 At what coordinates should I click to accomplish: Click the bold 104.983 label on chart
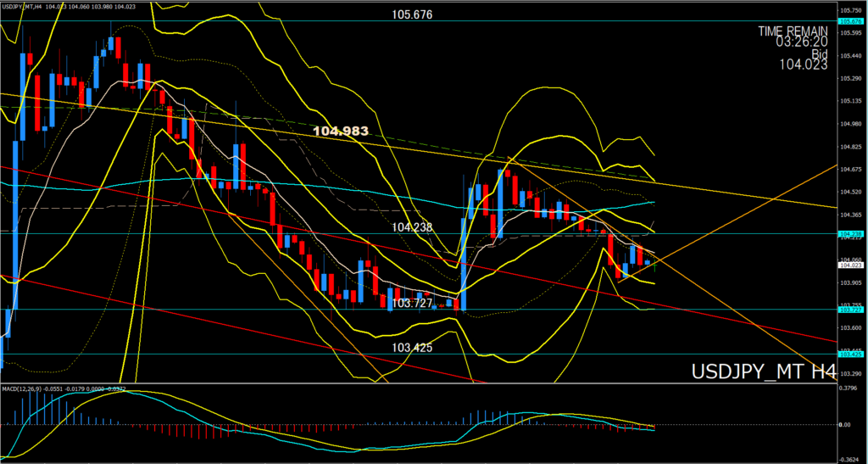341,131
